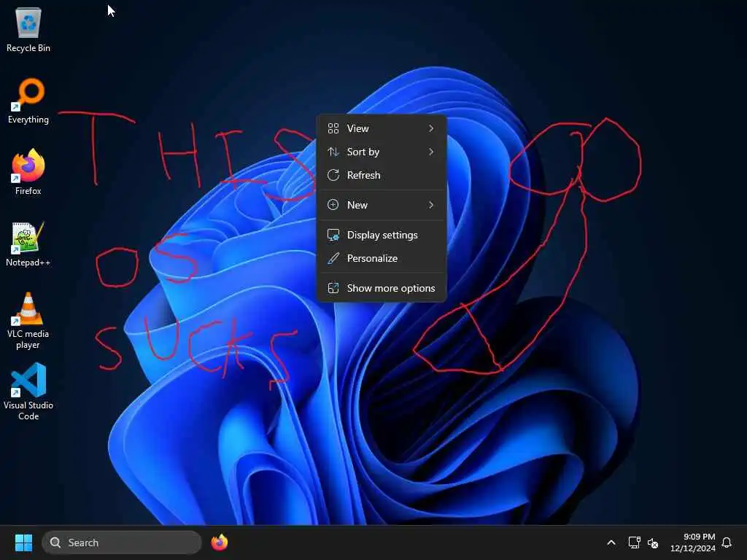This screenshot has width=747, height=560.
Task: Select the Everything search desktop shortcut
Action: [x=28, y=101]
